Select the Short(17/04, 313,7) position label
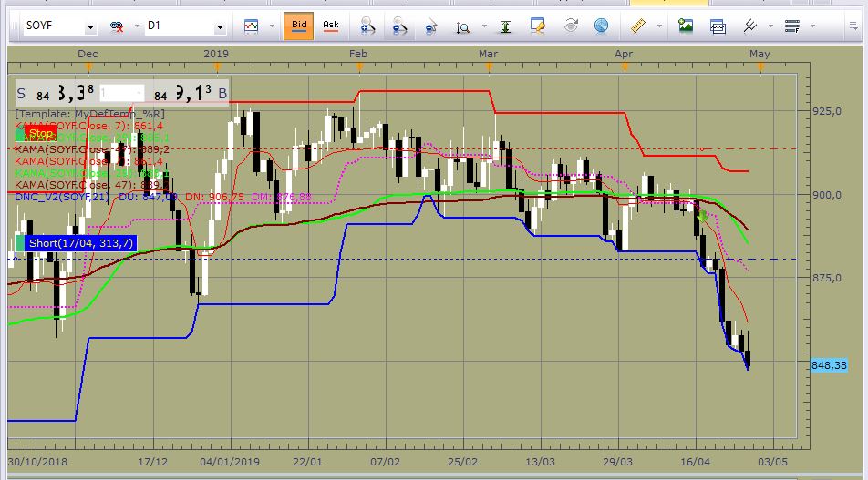 click(x=81, y=243)
